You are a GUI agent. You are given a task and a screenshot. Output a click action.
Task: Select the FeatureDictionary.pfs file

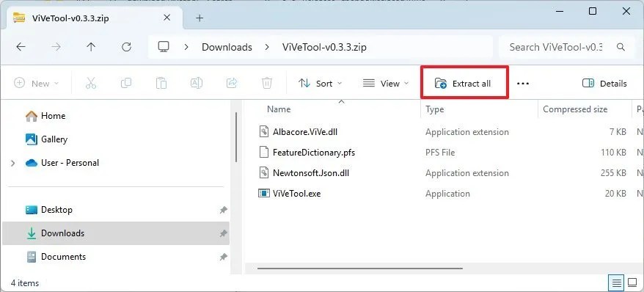314,153
